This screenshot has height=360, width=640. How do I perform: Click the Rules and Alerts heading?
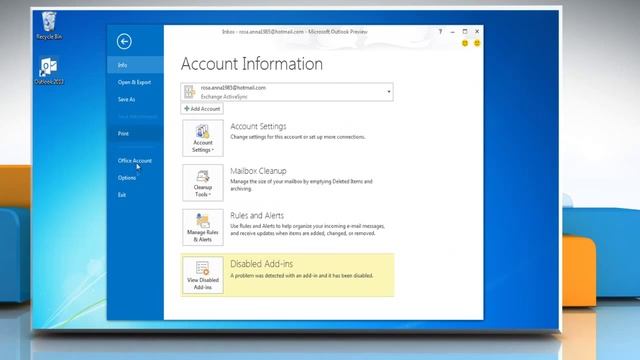coord(257,215)
